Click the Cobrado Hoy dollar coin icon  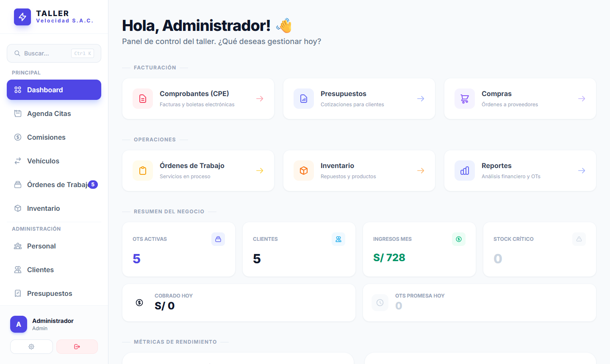(139, 303)
